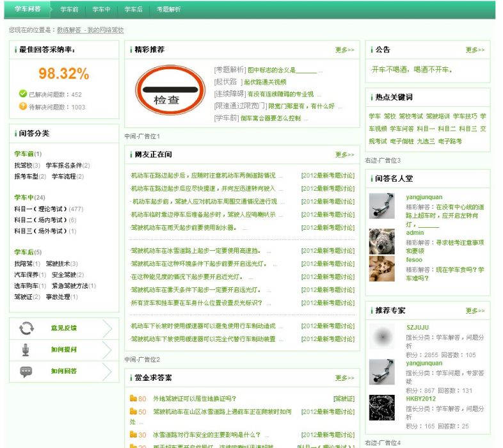The height and width of the screenshot is (448, 503).
Task: Open the 安全驾驶 category
Action: 64,275
